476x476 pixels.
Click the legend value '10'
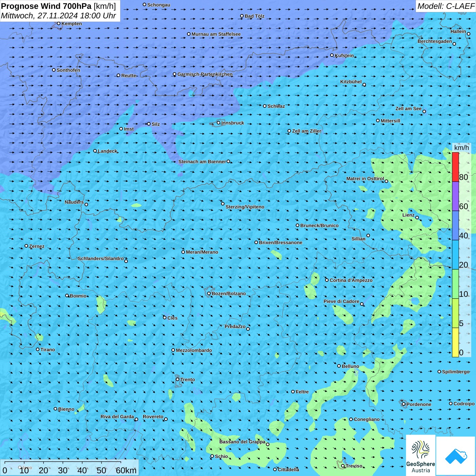click(x=463, y=294)
